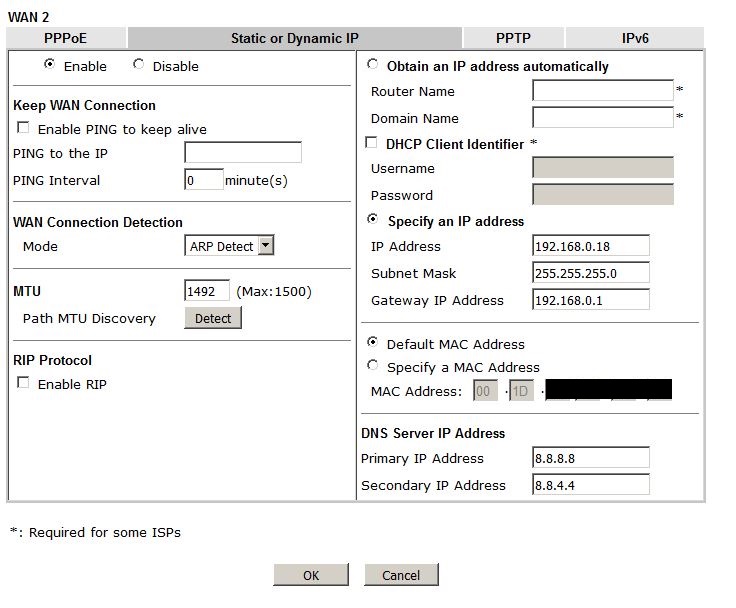Click the Secondary IP Address DNS field

[x=591, y=485]
